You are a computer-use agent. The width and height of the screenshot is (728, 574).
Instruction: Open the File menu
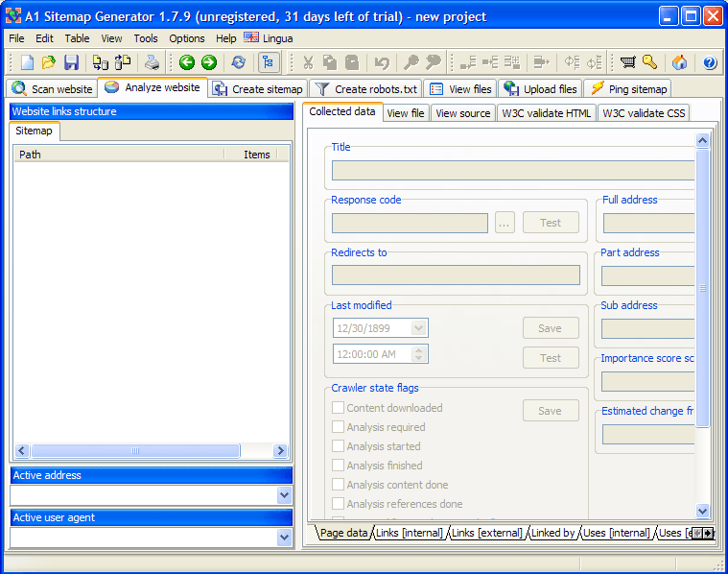tap(16, 38)
